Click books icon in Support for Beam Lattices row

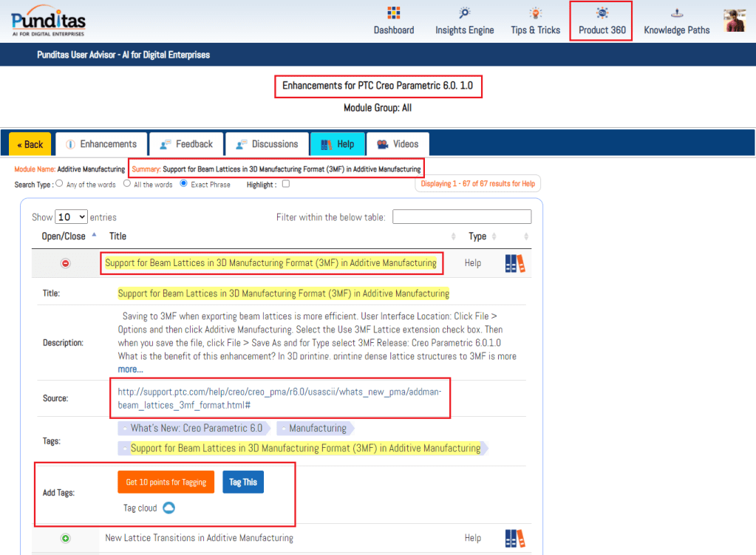tap(515, 264)
